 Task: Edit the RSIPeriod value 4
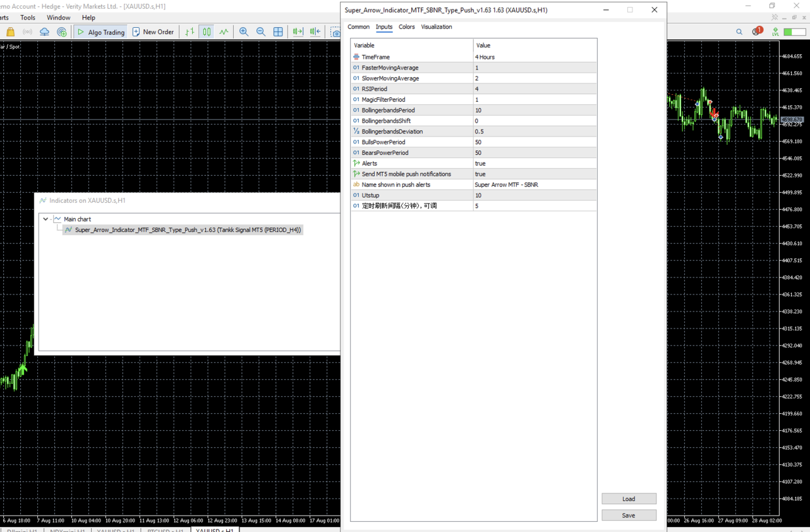[x=535, y=89]
